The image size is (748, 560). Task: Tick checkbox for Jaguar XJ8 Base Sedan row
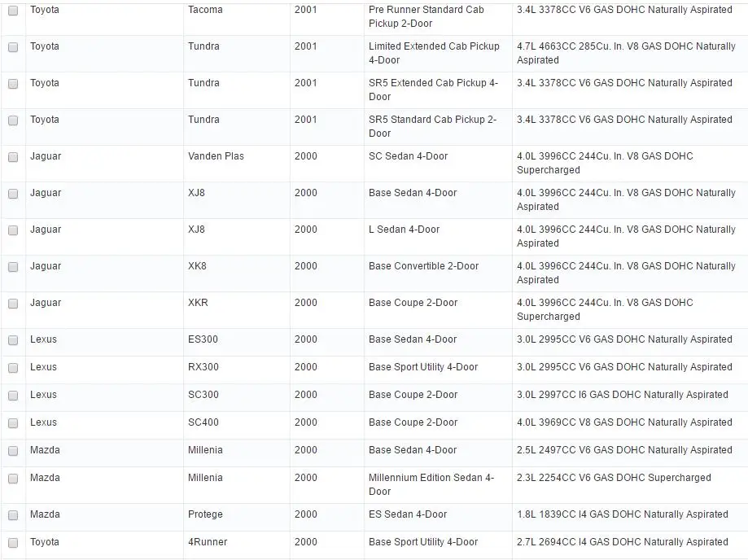[x=13, y=195]
